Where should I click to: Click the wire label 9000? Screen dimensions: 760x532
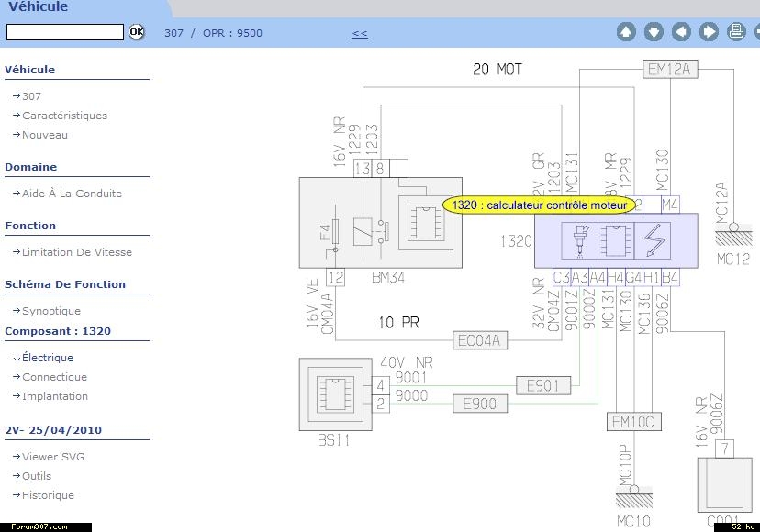411,395
